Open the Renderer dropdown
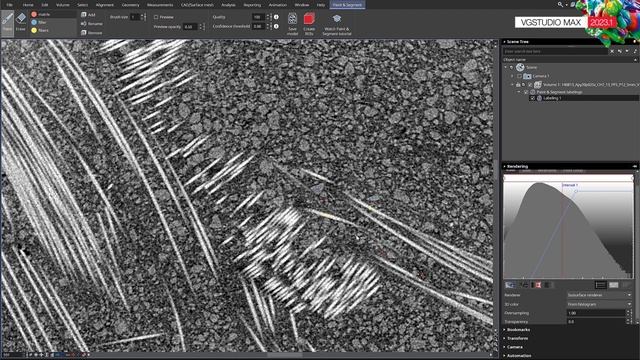The height and width of the screenshot is (360, 640). tap(599, 295)
